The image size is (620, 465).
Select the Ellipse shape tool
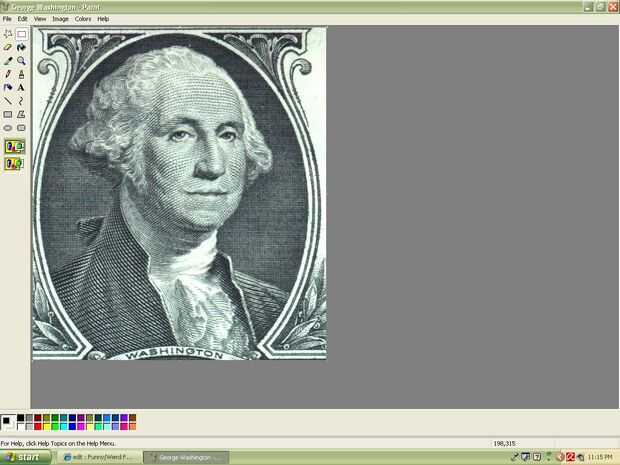click(8, 128)
